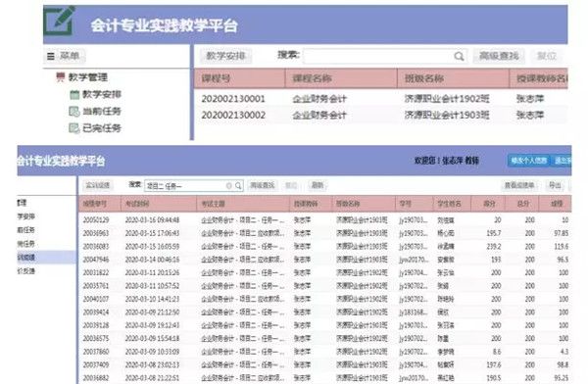Click the icon beside 当前任务
This screenshot has width=588, height=384.
click(74, 112)
